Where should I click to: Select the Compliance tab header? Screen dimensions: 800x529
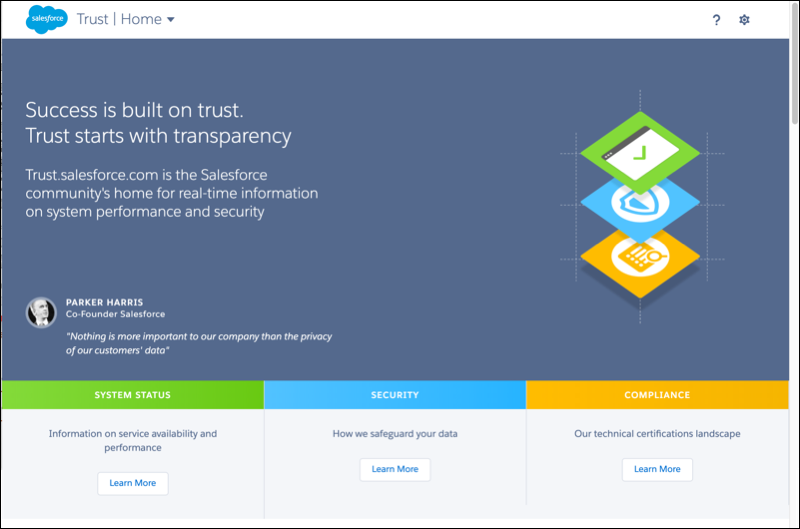657,395
